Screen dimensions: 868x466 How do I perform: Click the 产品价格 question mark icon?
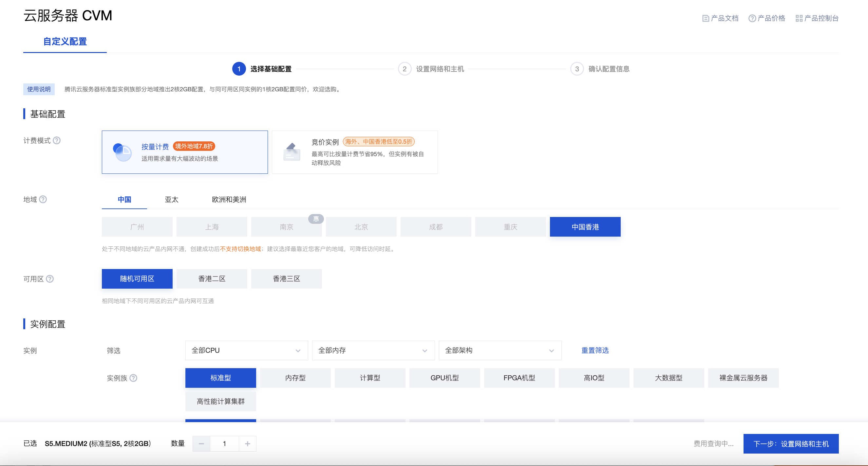(752, 19)
